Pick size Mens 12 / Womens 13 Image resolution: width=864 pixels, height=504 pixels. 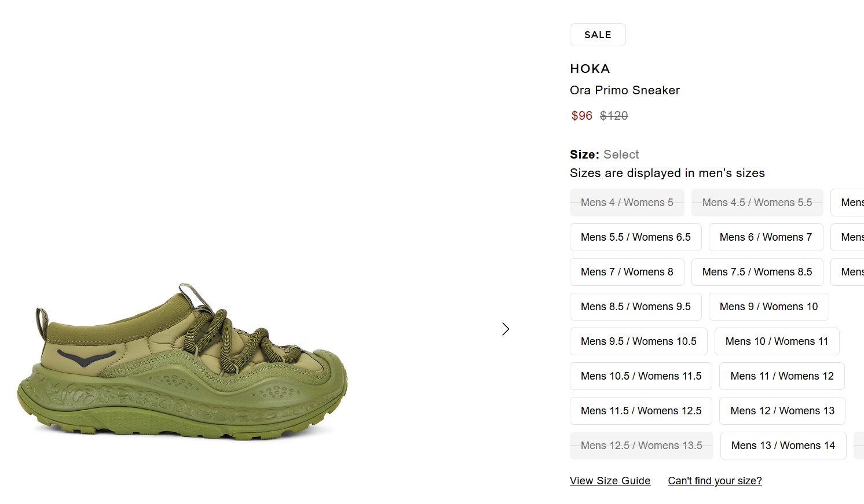click(782, 411)
